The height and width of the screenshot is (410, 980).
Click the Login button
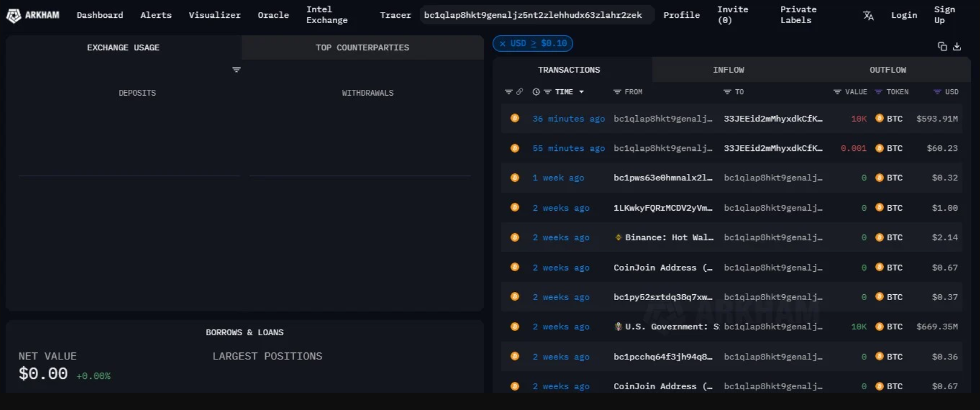(904, 15)
